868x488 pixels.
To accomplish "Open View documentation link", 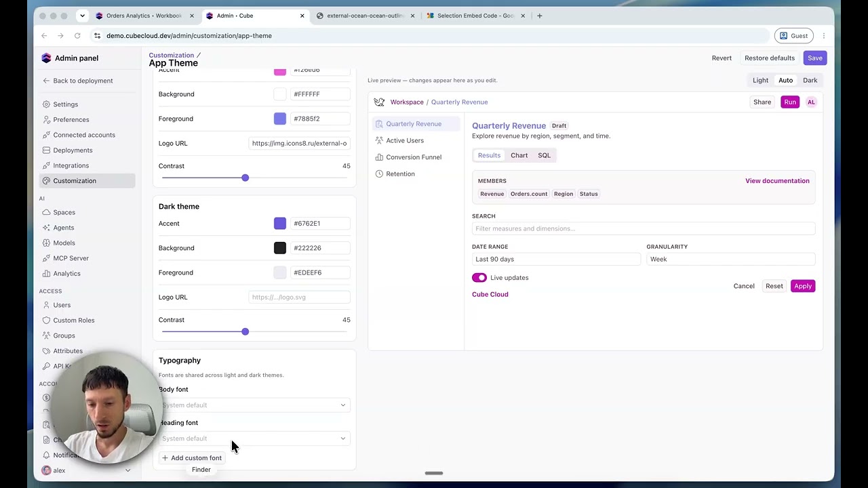I will (777, 181).
